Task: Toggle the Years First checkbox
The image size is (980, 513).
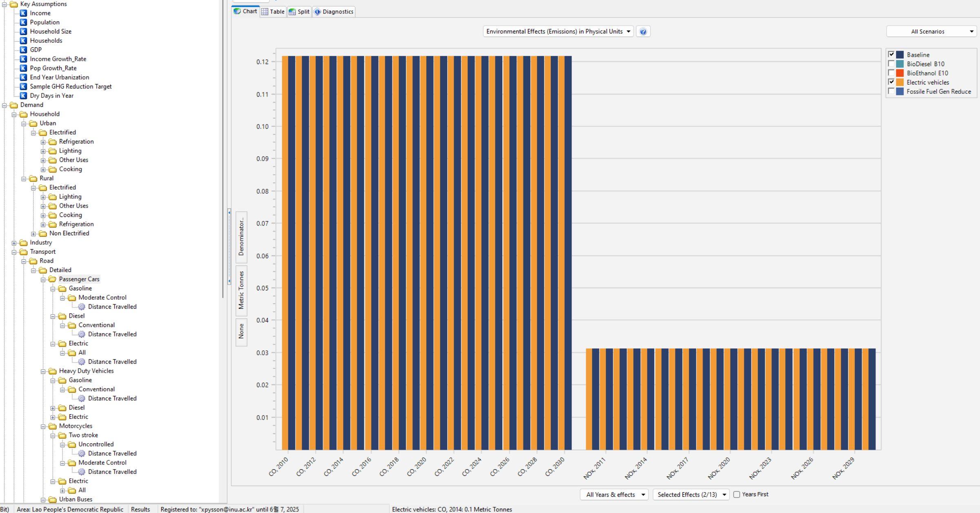Action: (x=737, y=495)
